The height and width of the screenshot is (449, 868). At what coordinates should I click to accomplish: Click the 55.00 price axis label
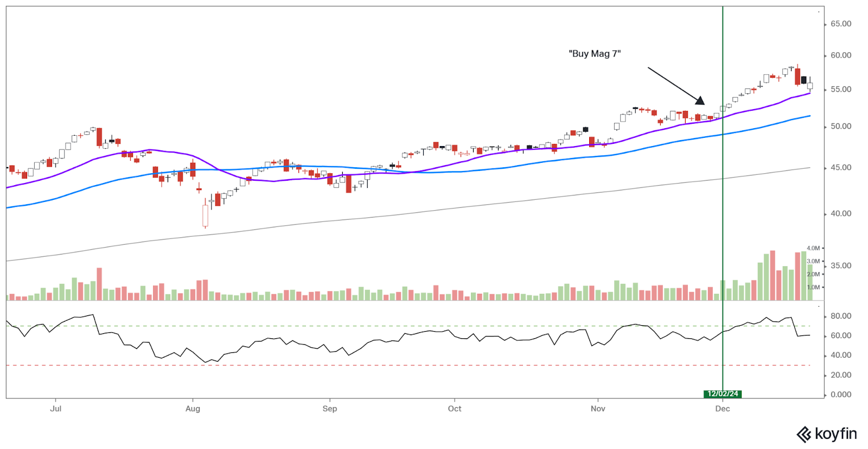pyautogui.click(x=841, y=90)
